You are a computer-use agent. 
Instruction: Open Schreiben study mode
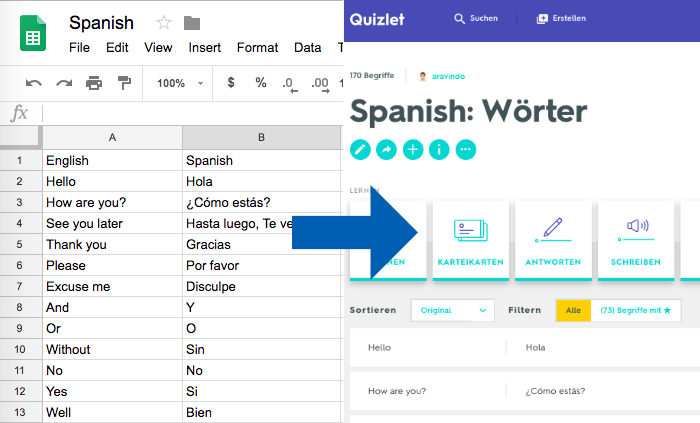(636, 240)
